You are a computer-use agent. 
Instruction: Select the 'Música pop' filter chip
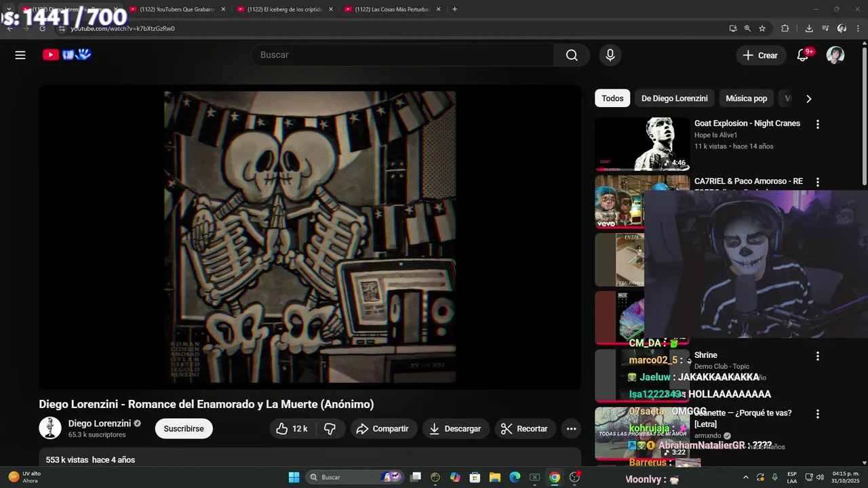(746, 98)
